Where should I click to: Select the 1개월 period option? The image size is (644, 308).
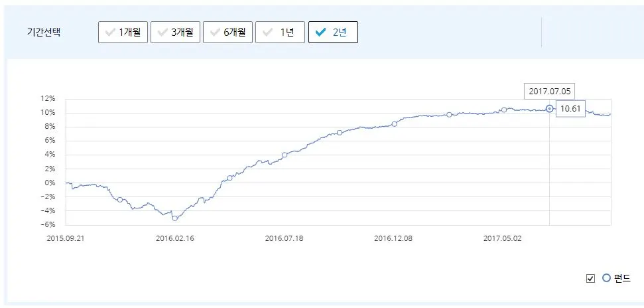pyautogui.click(x=123, y=32)
